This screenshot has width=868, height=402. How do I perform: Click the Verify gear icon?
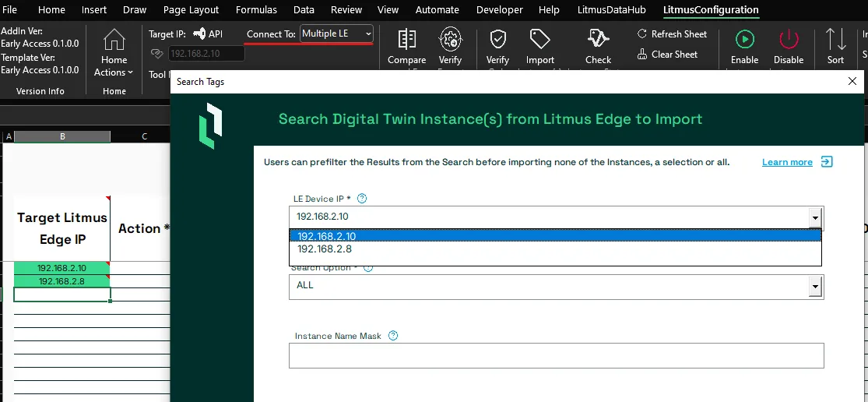450,39
